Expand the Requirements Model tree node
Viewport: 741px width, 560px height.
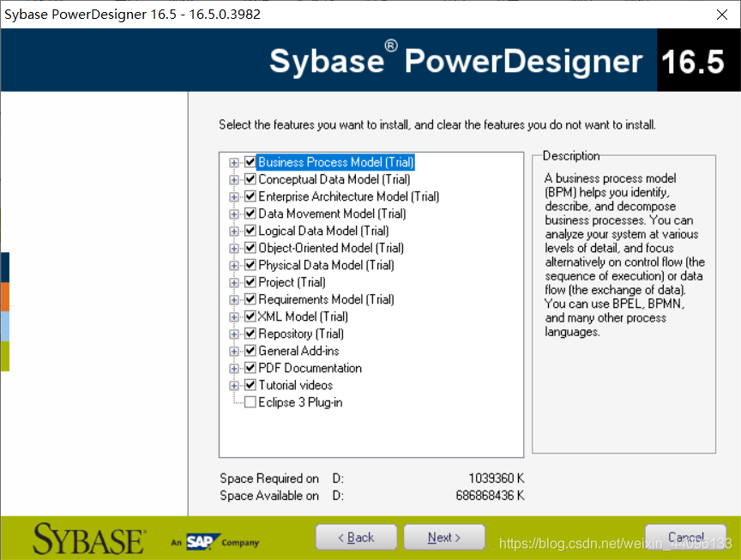pos(235,299)
